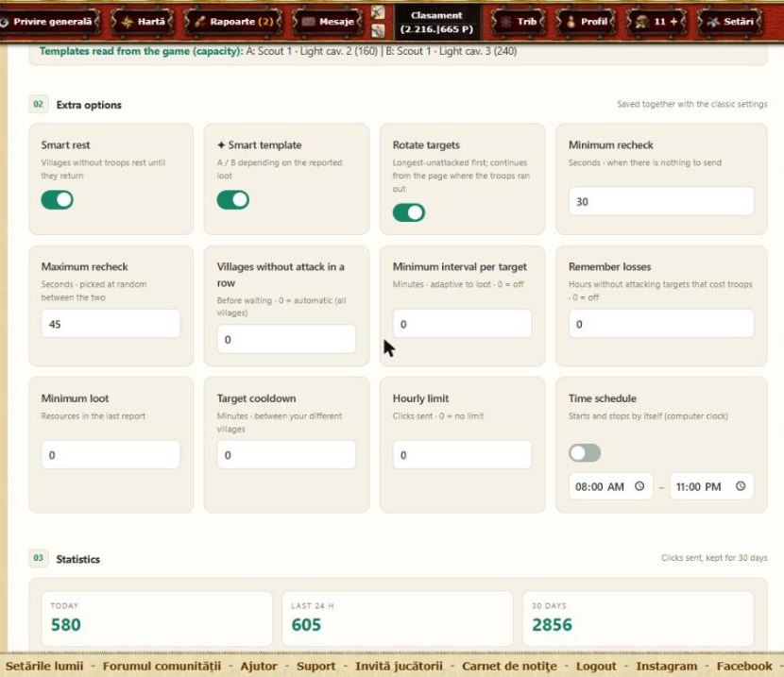Open the Profil menu item
The image size is (784, 677).
pyautogui.click(x=586, y=22)
